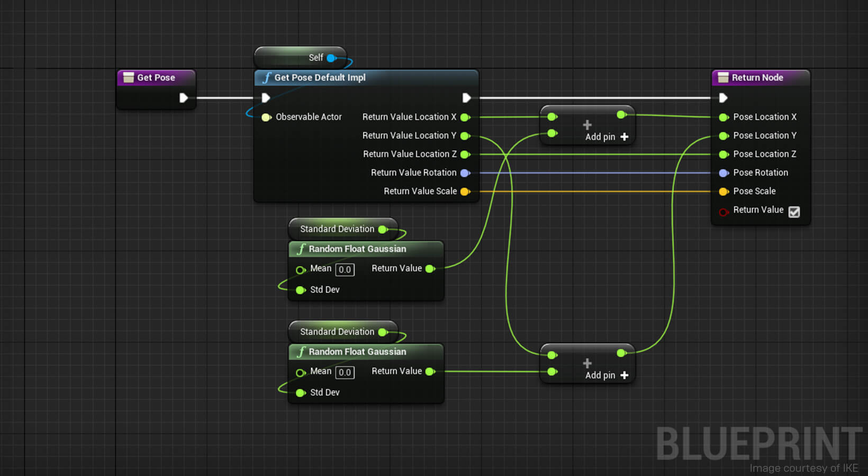Screen dimensions: 868x476
Task: Select the Mean field on upper Random Float Gaussian
Action: point(345,269)
